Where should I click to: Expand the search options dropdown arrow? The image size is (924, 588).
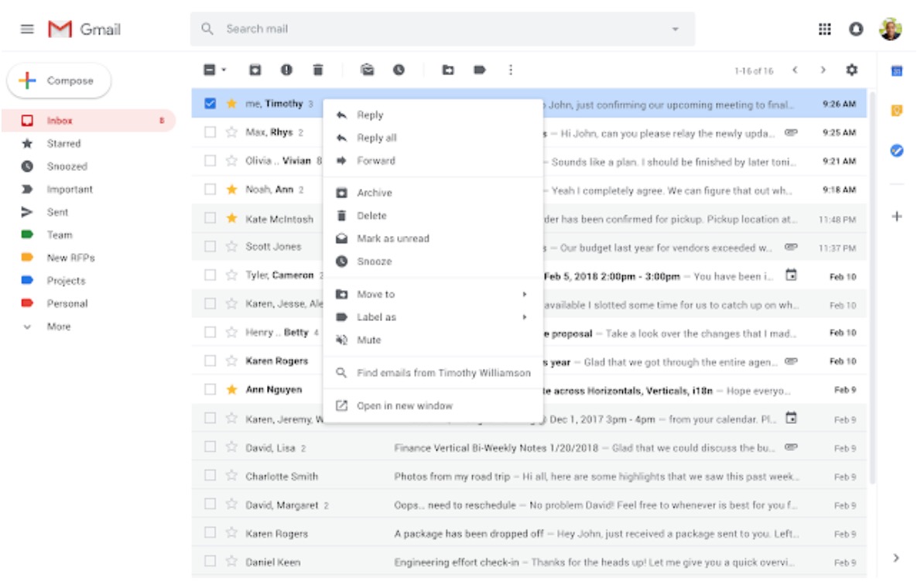676,29
